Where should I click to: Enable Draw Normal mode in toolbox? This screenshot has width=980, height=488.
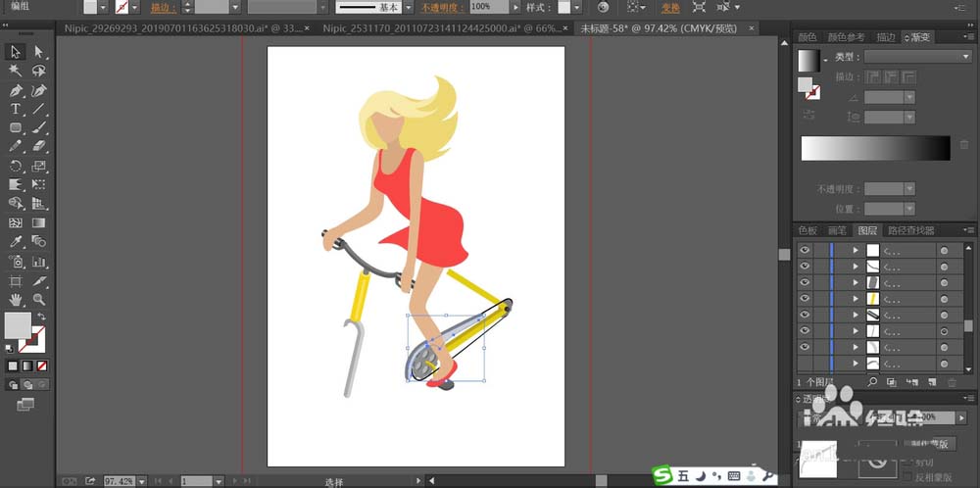click(13, 384)
